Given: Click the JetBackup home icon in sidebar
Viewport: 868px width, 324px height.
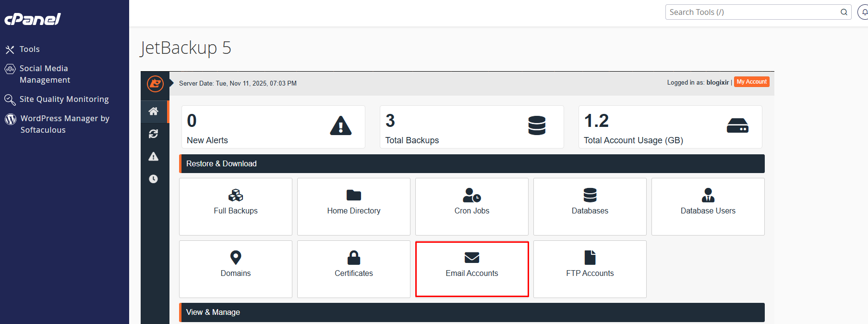Looking at the screenshot, I should 154,112.
